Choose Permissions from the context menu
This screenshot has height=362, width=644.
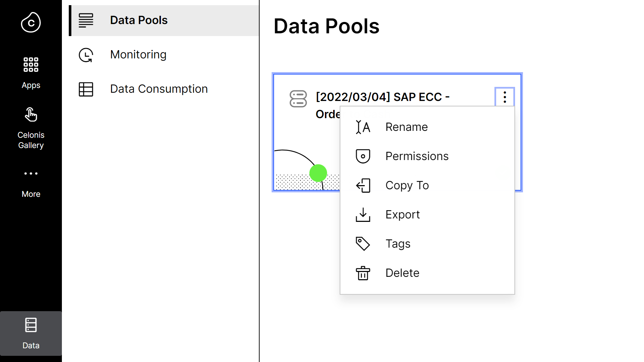(427, 156)
